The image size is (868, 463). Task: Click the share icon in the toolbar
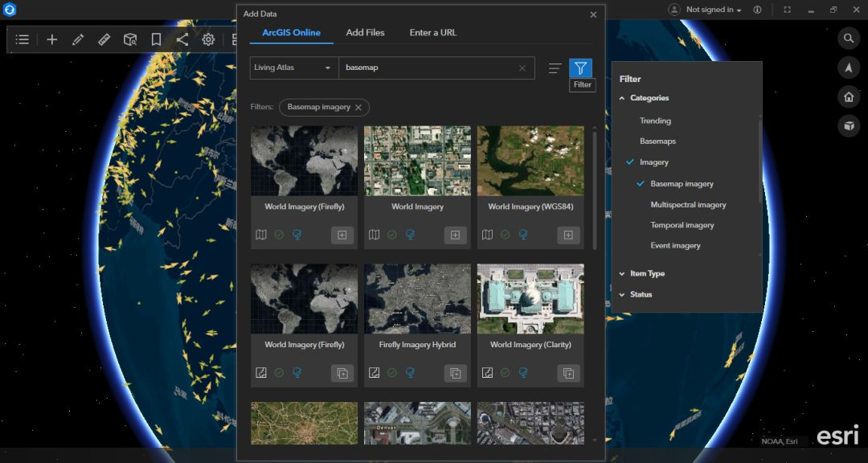click(182, 39)
